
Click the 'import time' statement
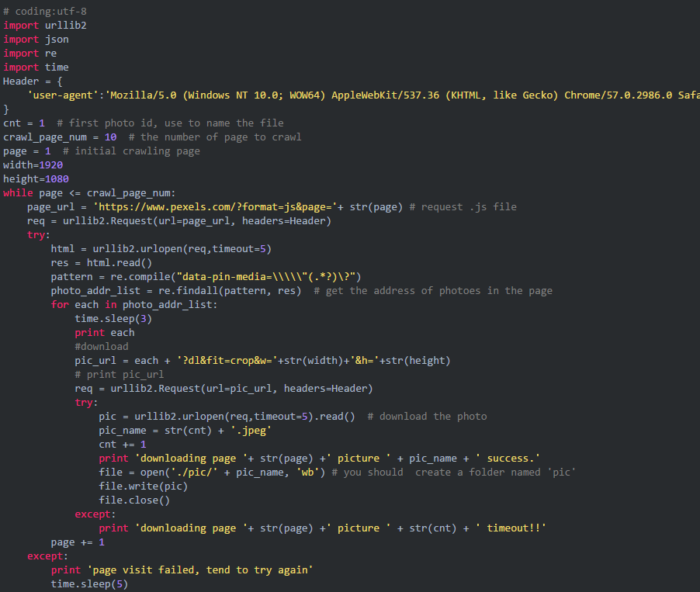click(x=36, y=68)
